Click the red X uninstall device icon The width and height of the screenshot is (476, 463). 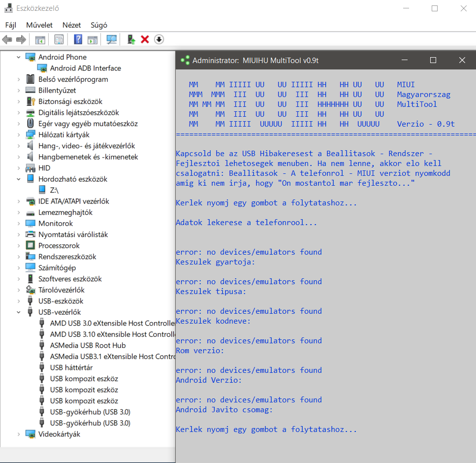pos(145,39)
